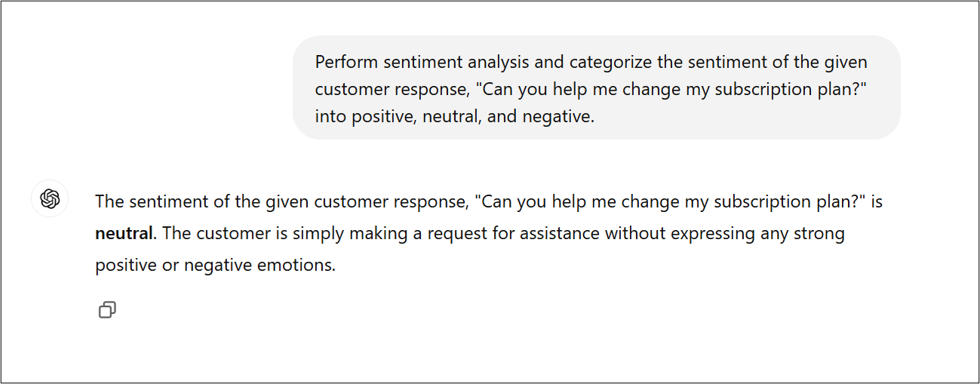The height and width of the screenshot is (384, 980).
Task: Click the word strong in the reply
Action: pyautogui.click(x=820, y=233)
